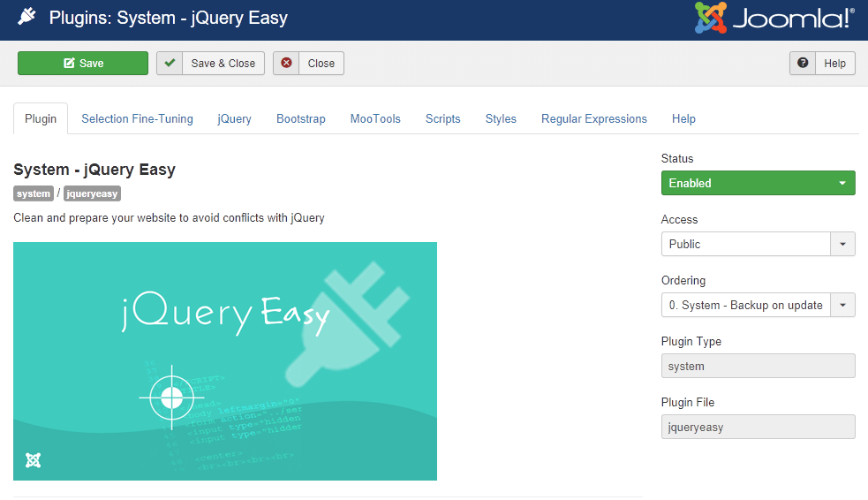This screenshot has height=500, width=868.
Task: Open the Access Public dropdown
Action: click(x=758, y=244)
